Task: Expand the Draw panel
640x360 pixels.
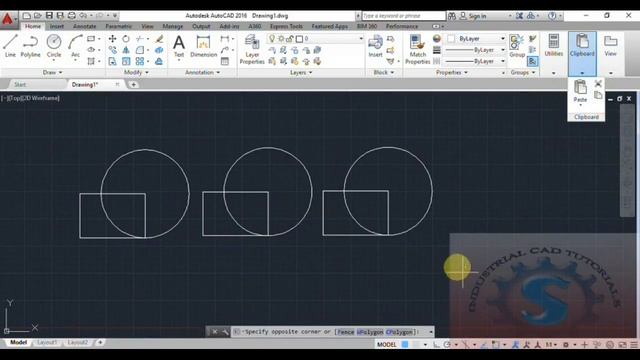Action: 52,72
